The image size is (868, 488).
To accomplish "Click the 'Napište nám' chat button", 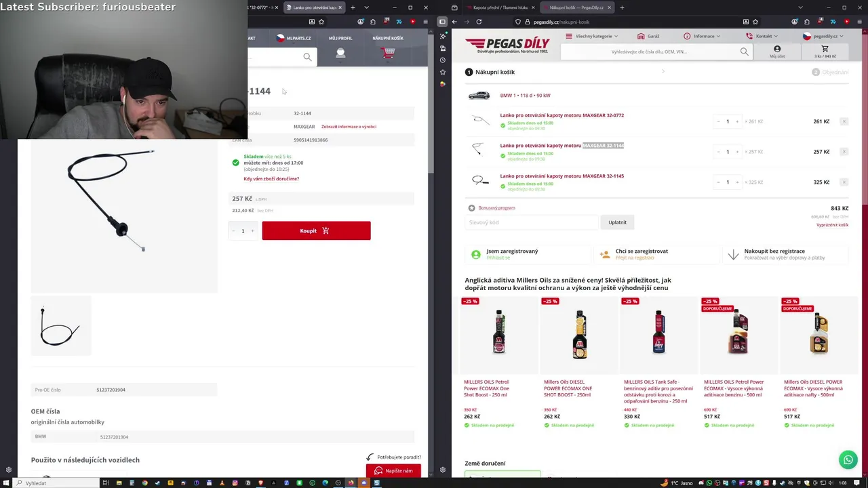I will (x=393, y=470).
